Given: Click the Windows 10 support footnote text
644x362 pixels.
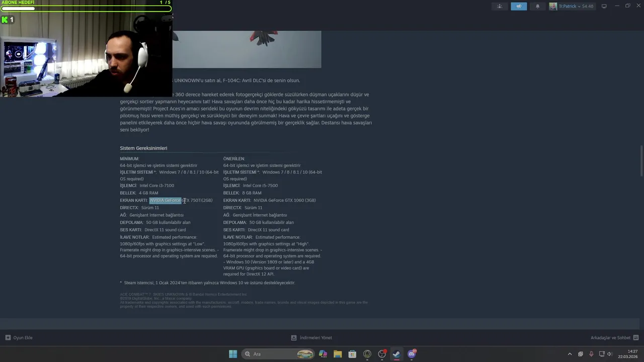Looking at the screenshot, I should (207, 283).
